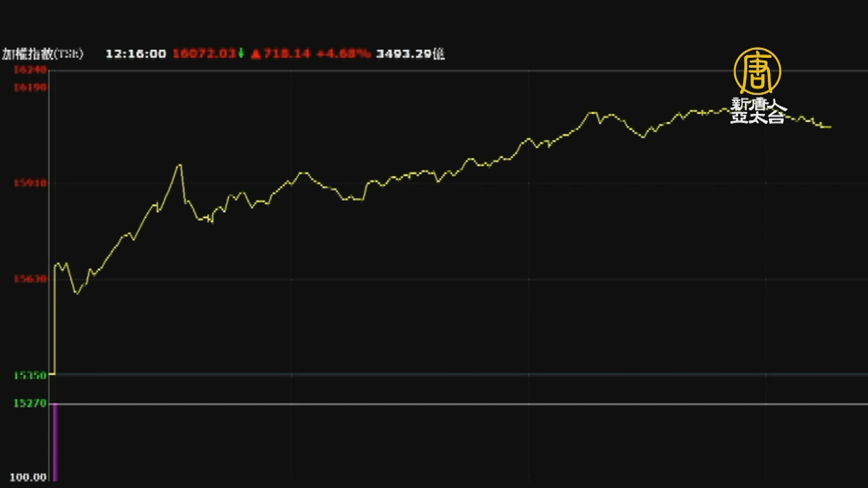Click the 新唐人亞太台 watermark text
Screen dimensions: 868x488
pyautogui.click(x=758, y=111)
